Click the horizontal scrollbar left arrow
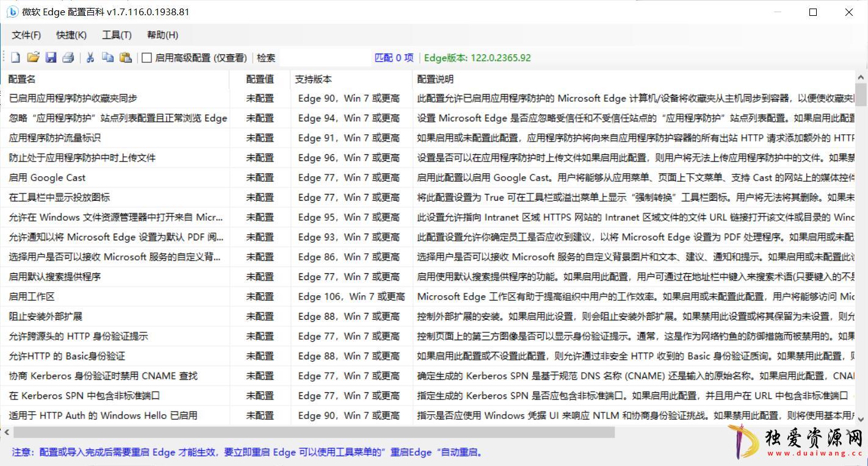Viewport: 868px width, 466px height. click(x=7, y=432)
